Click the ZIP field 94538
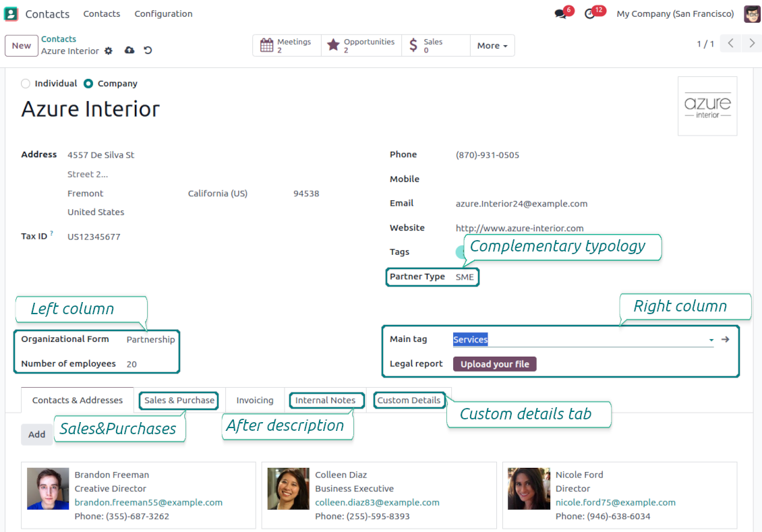The image size is (762, 532). coord(306,194)
